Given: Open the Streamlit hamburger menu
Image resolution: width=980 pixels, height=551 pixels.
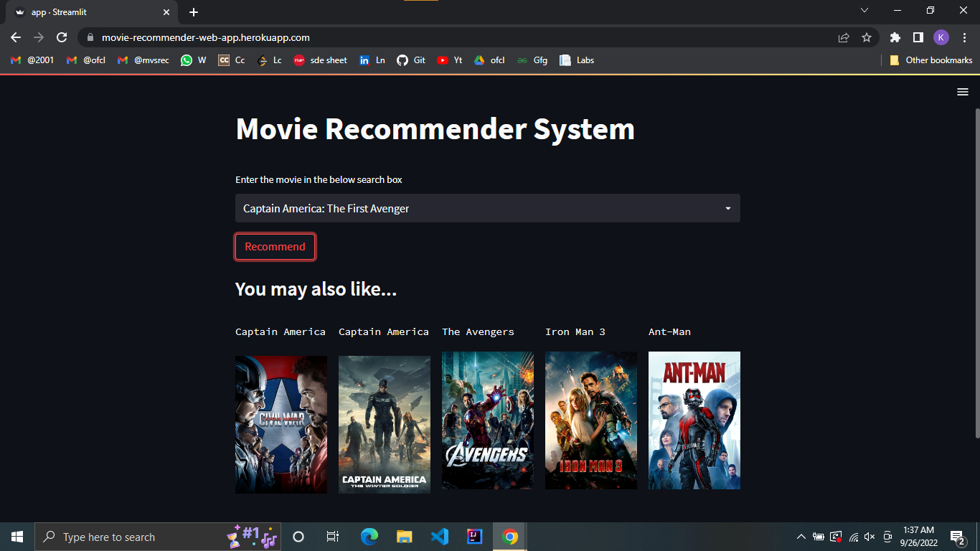Looking at the screenshot, I should [962, 92].
